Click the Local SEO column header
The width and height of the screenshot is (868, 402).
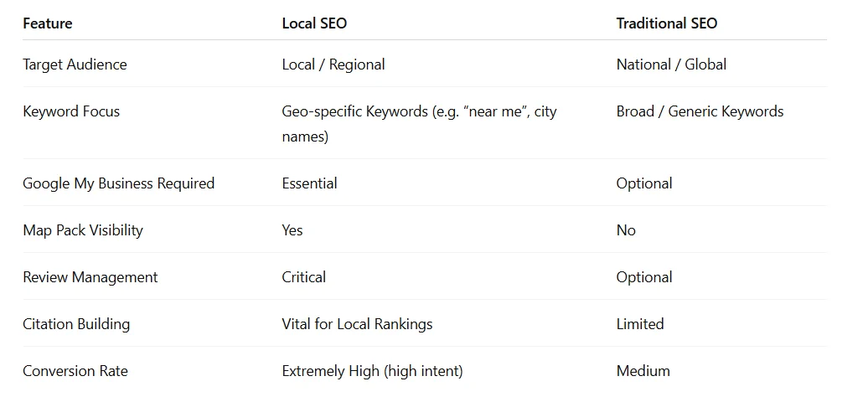coord(314,23)
